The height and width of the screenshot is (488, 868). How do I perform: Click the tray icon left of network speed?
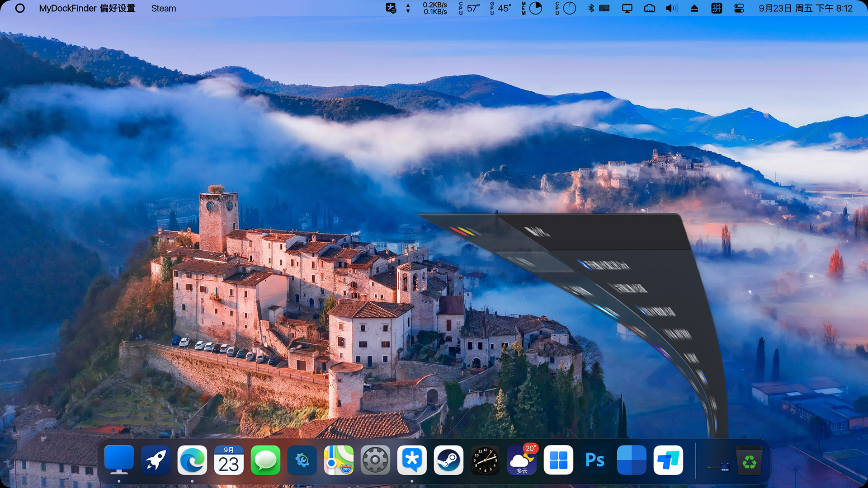(x=391, y=8)
